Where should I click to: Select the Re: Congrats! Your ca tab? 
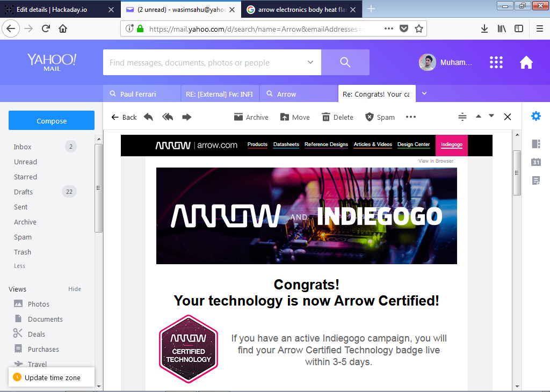(x=377, y=93)
